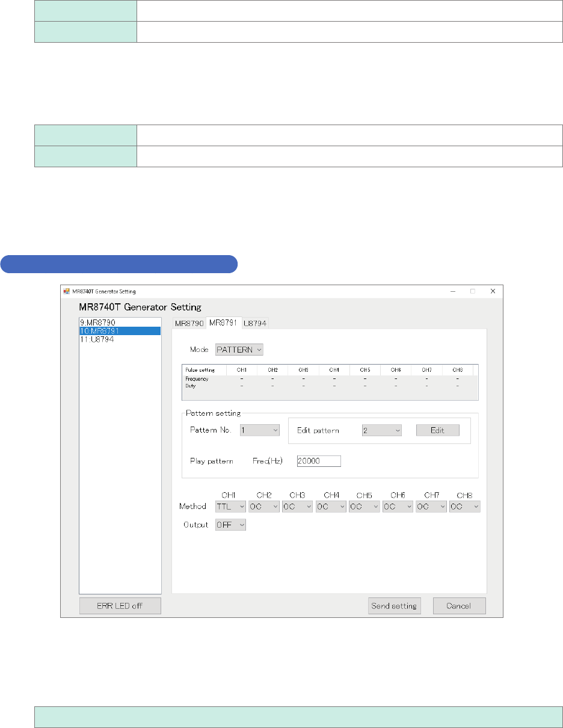Click the MR8740T Generator Setting app icon
563x728 pixels.
[67, 291]
